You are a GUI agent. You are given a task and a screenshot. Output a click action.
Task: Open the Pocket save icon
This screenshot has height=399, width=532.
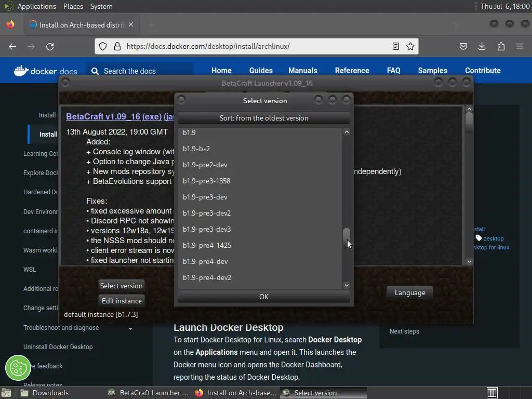(x=463, y=46)
